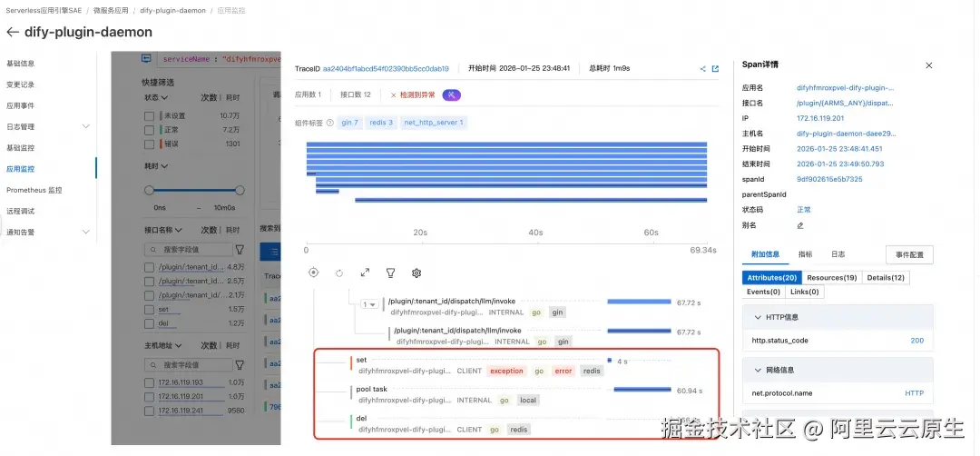Click the 接口名称 search field
Image resolution: width=980 pixels, height=456 pixels.
point(188,250)
